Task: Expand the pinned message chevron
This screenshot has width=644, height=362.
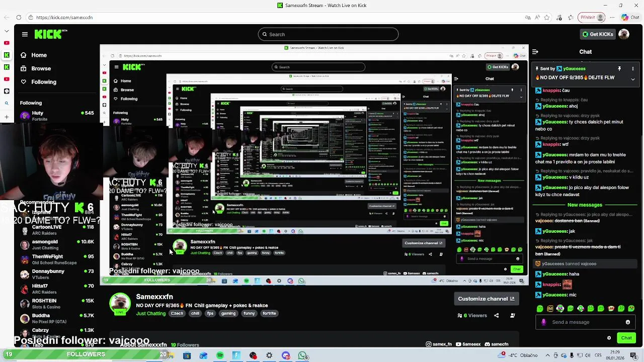Action: point(633,79)
